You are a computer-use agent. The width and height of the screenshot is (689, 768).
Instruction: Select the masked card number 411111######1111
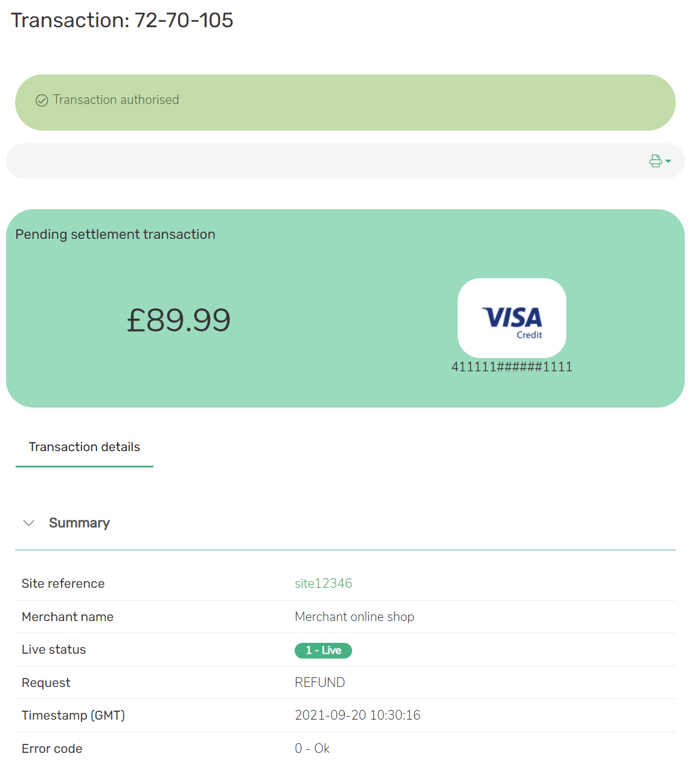coord(512,367)
